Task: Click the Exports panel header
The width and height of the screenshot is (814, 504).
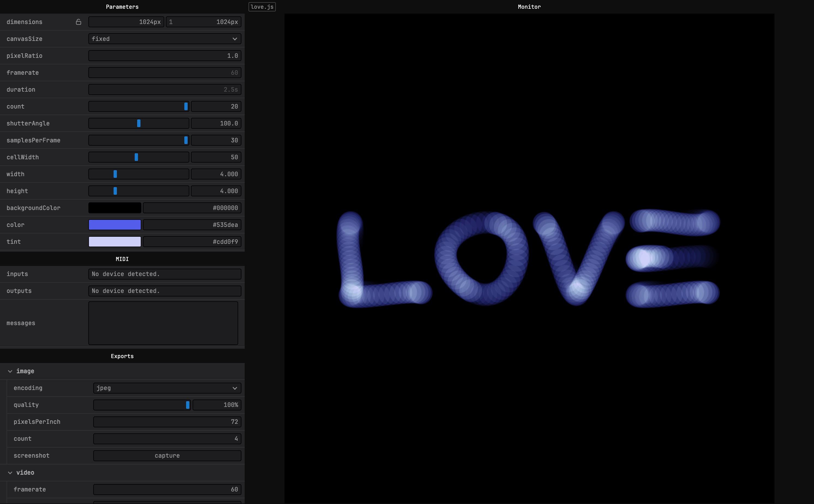Action: point(122,356)
